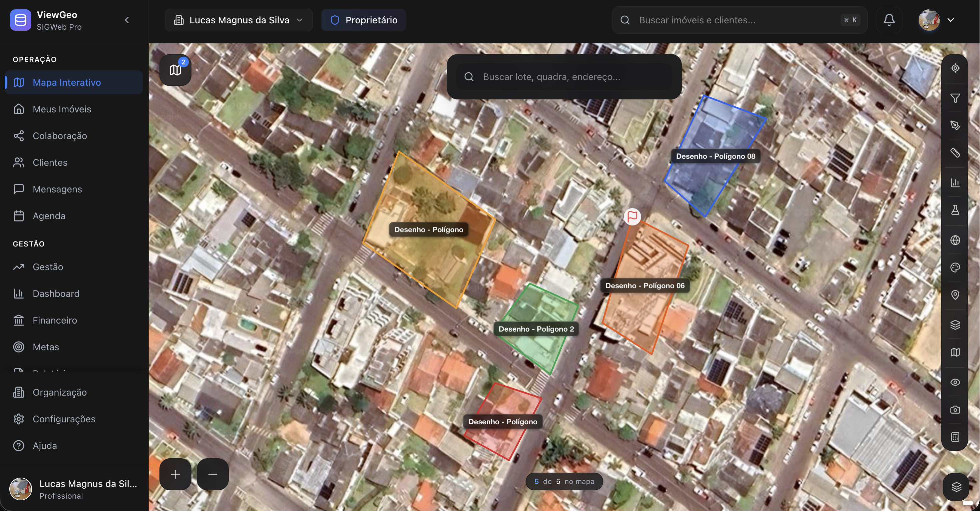Click the globe icon in the map toolbar
The width and height of the screenshot is (980, 511).
[955, 240]
